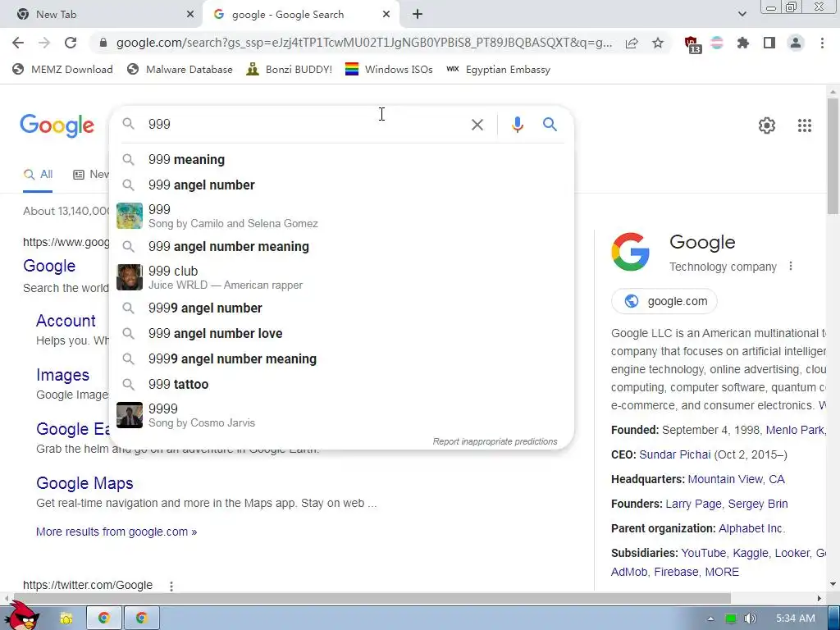Show hidden system tray icons
Screen dimensions: 840x630
tap(710, 619)
